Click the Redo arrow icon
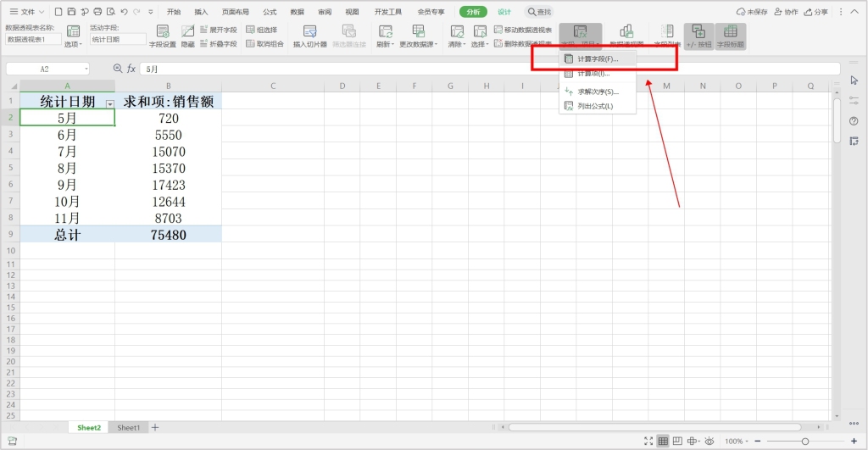Screen dimensions: 868x450 pyautogui.click(x=136, y=12)
